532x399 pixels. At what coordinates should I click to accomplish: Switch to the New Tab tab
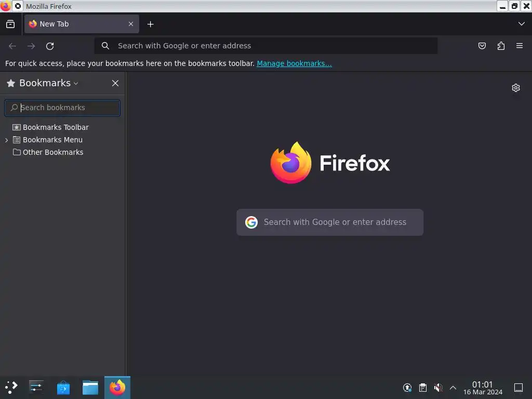82,24
